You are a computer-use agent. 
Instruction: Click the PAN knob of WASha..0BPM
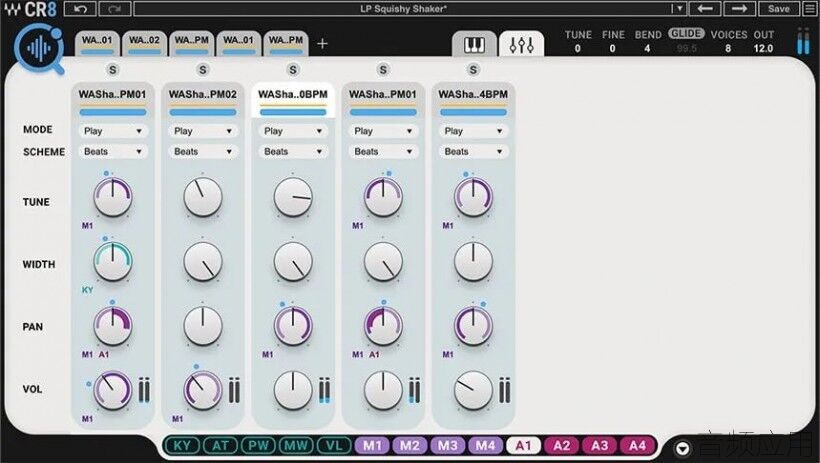coord(293,326)
